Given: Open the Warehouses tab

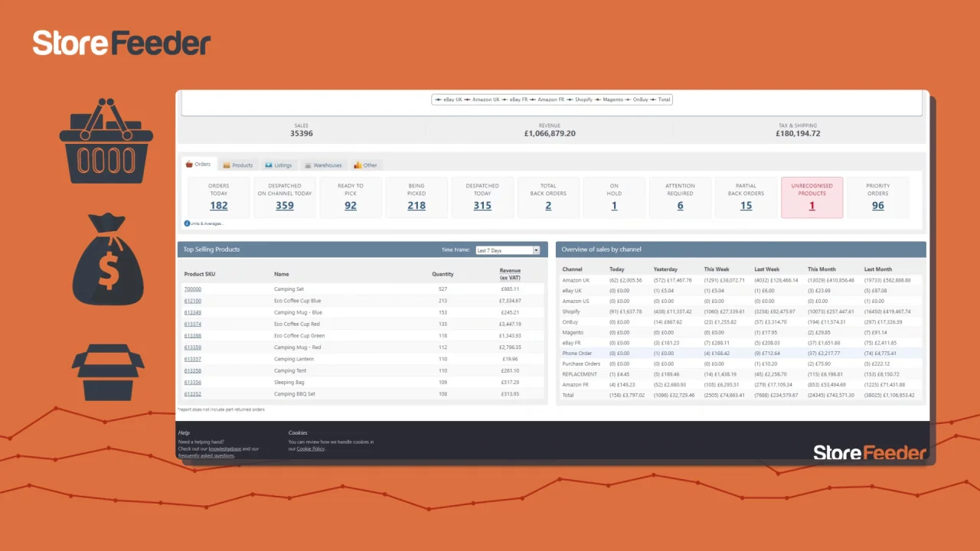Looking at the screenshot, I should [323, 165].
